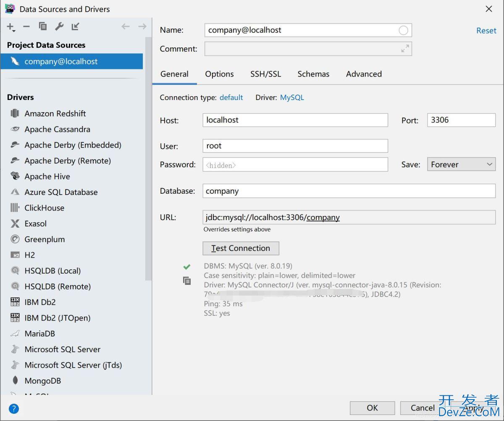Click the Database field containing company

pyautogui.click(x=349, y=191)
